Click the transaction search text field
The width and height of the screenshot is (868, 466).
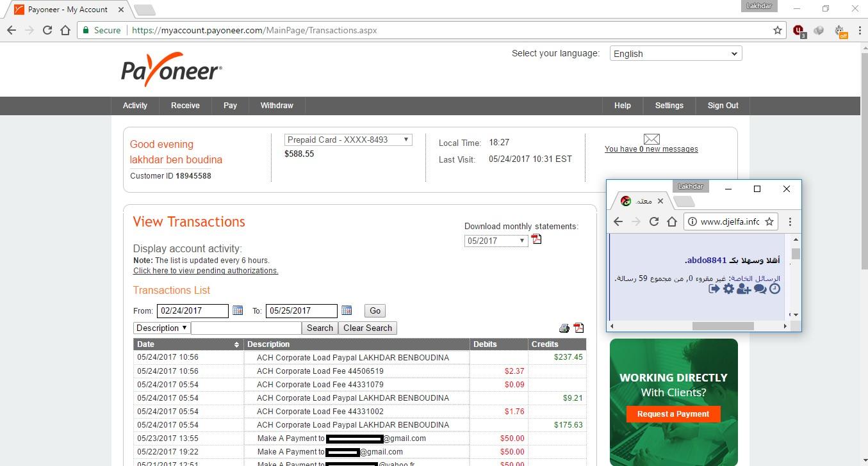coord(246,328)
